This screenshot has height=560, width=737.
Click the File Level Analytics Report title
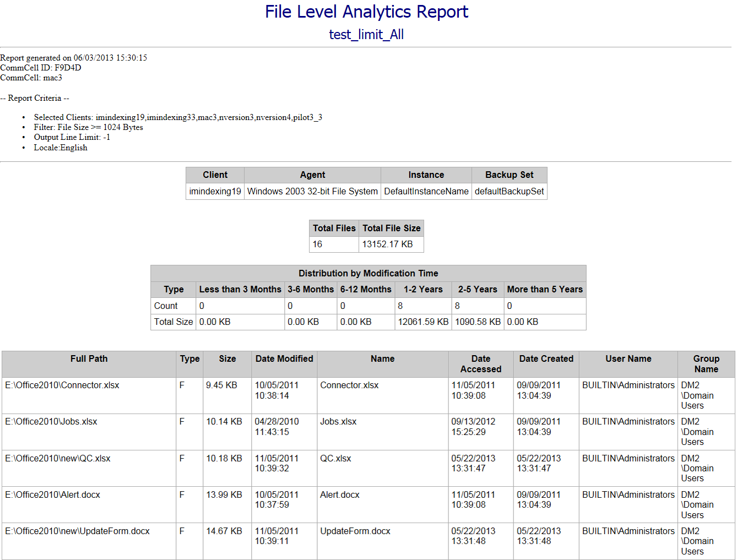coord(366,12)
